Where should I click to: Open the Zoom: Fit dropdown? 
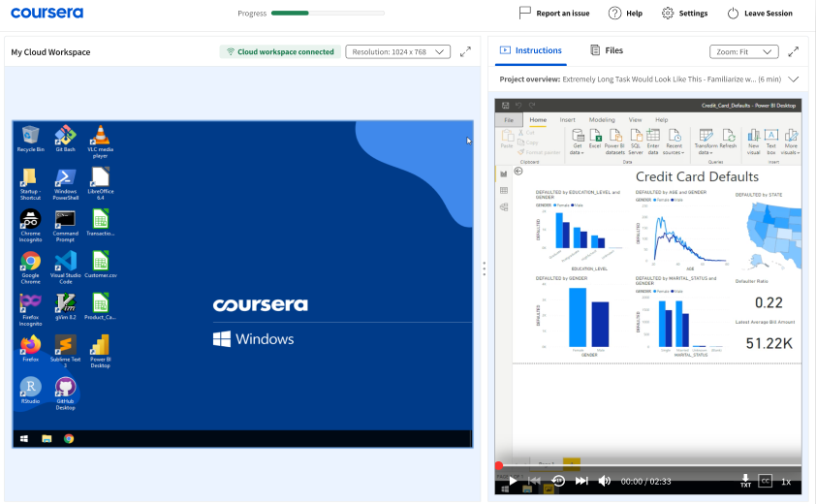(x=743, y=51)
